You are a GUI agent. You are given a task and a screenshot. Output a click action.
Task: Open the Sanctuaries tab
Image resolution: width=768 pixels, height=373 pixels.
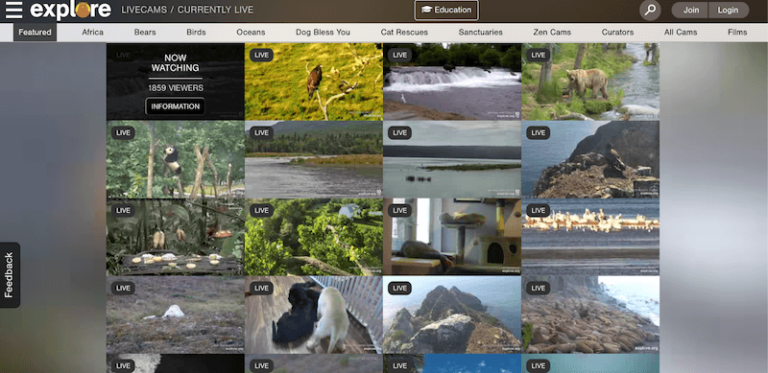(480, 32)
